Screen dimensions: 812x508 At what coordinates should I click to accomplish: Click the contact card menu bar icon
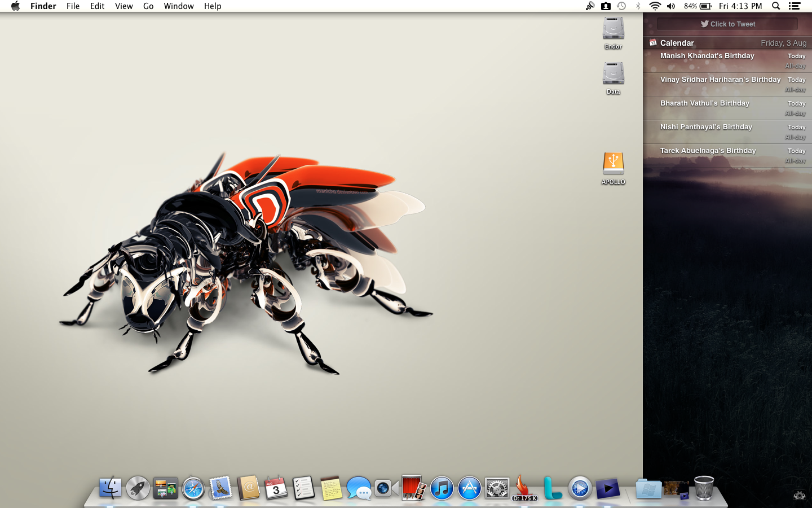point(606,6)
